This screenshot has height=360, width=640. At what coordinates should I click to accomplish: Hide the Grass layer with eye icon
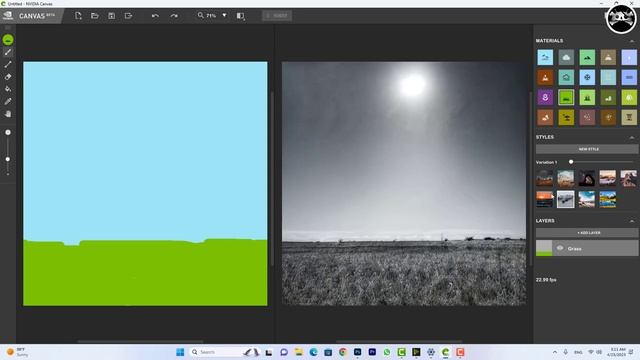[x=560, y=248]
